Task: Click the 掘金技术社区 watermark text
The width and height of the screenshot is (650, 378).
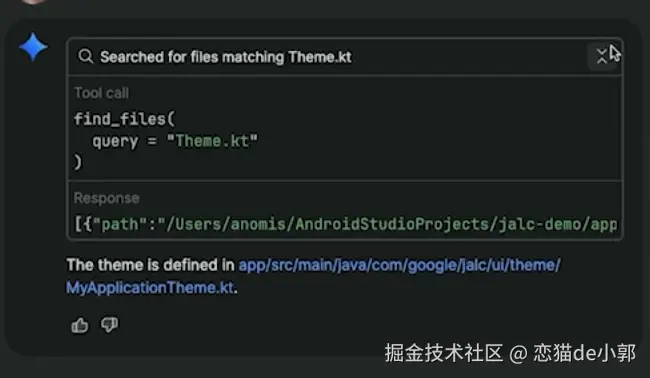Action: pyautogui.click(x=444, y=353)
